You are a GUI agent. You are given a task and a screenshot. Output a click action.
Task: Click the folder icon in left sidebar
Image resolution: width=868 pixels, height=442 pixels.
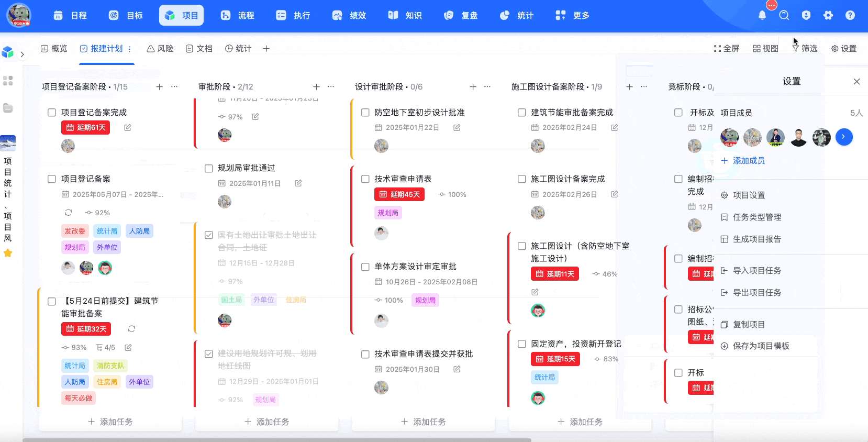point(8,108)
